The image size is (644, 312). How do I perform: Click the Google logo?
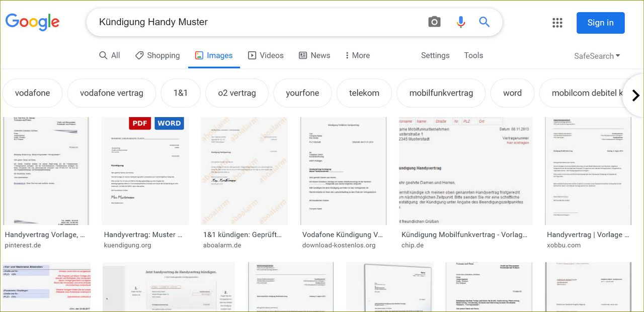pyautogui.click(x=32, y=23)
